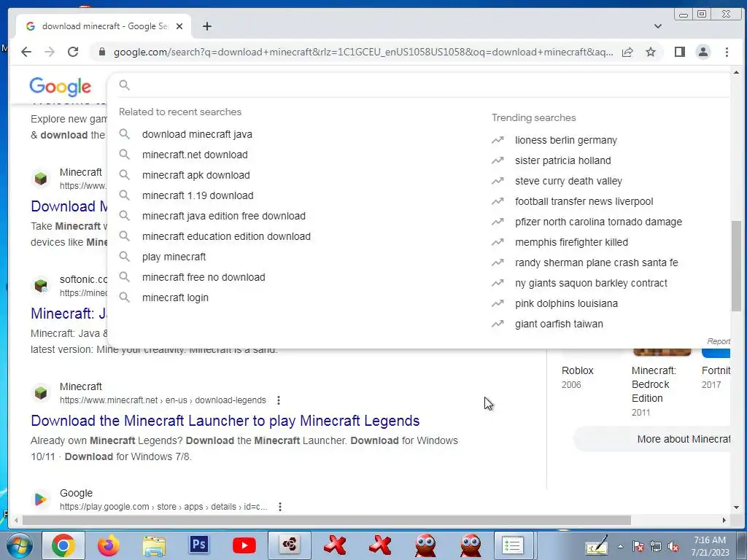Open the YouTube taskbar shortcut

(x=244, y=545)
